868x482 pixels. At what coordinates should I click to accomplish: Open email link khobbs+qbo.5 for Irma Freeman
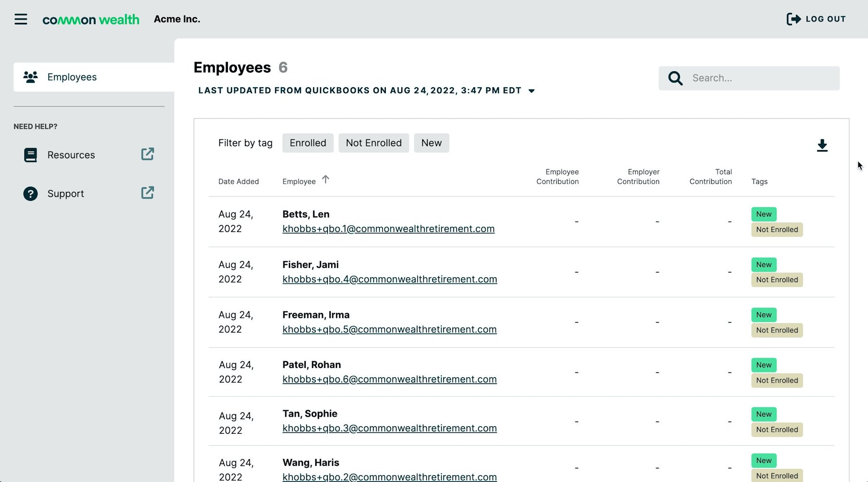(x=390, y=329)
